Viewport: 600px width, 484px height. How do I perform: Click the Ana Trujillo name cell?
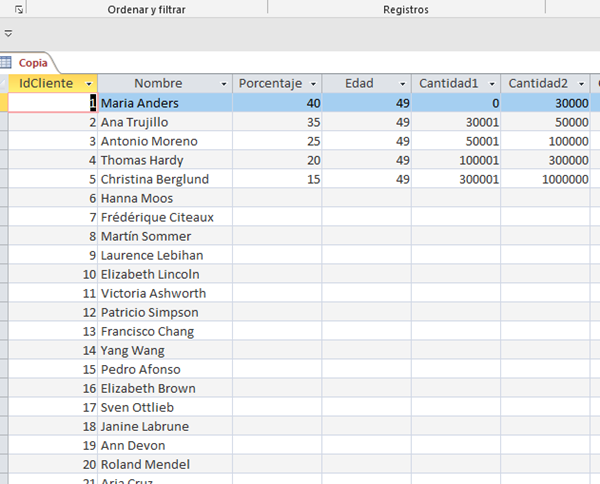click(165, 122)
